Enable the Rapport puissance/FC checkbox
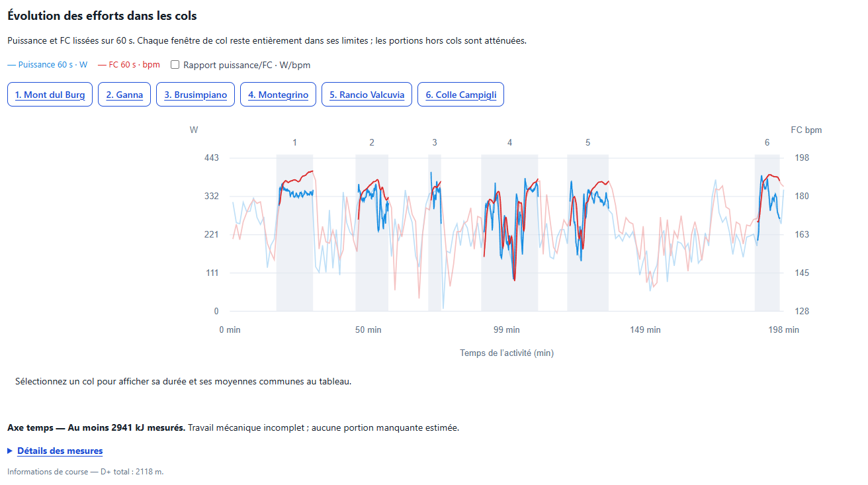 click(x=175, y=65)
